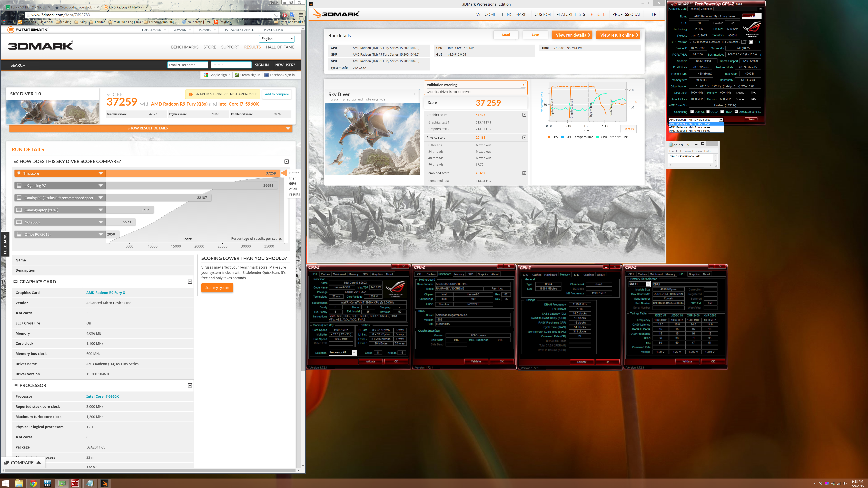868x488 pixels.
Task: Open Chrome from the taskbar
Action: click(x=33, y=483)
